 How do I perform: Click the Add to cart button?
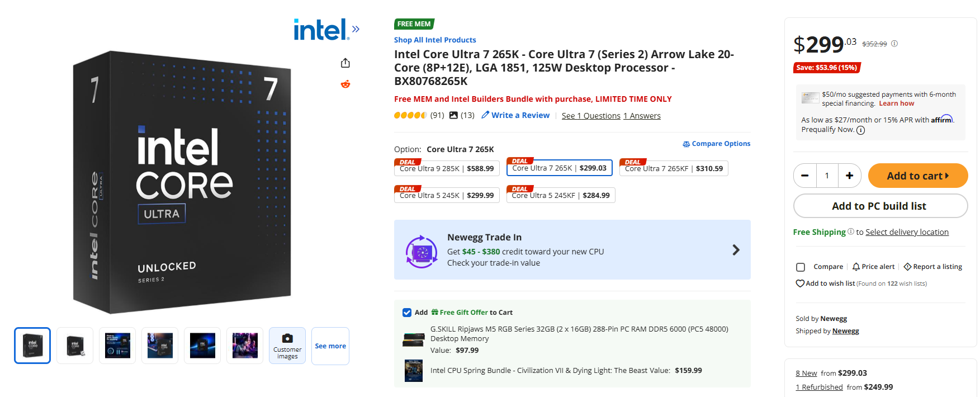[917, 175]
